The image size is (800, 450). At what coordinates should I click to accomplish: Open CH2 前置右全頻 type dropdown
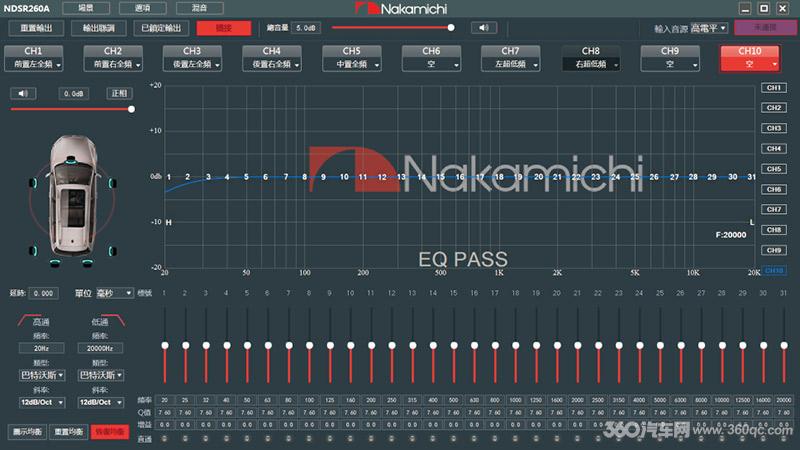(x=113, y=64)
